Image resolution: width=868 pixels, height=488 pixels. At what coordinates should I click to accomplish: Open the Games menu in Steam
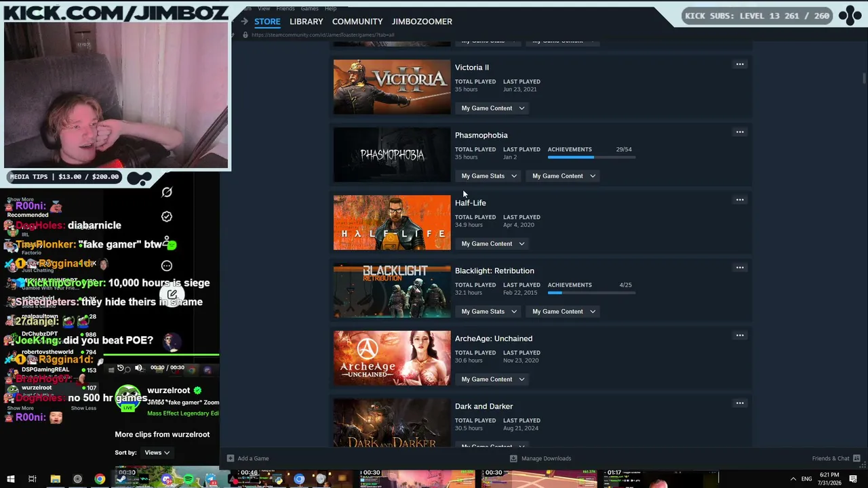point(309,8)
